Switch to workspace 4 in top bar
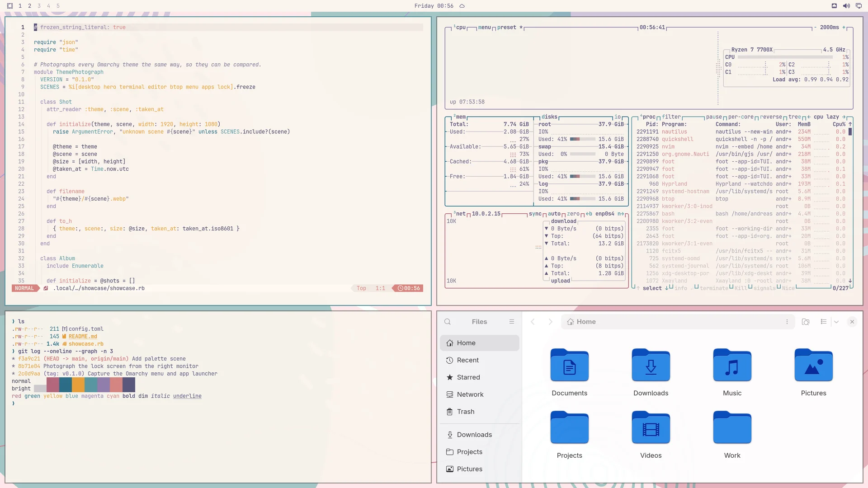 [x=48, y=6]
